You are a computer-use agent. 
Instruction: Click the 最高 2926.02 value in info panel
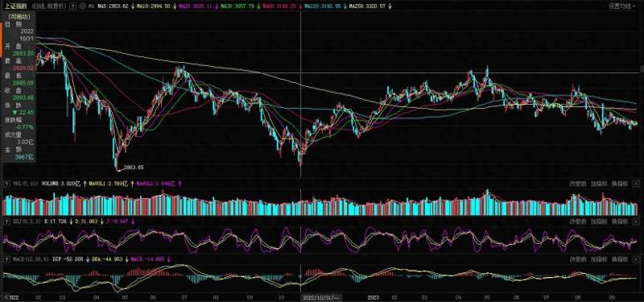pos(24,68)
